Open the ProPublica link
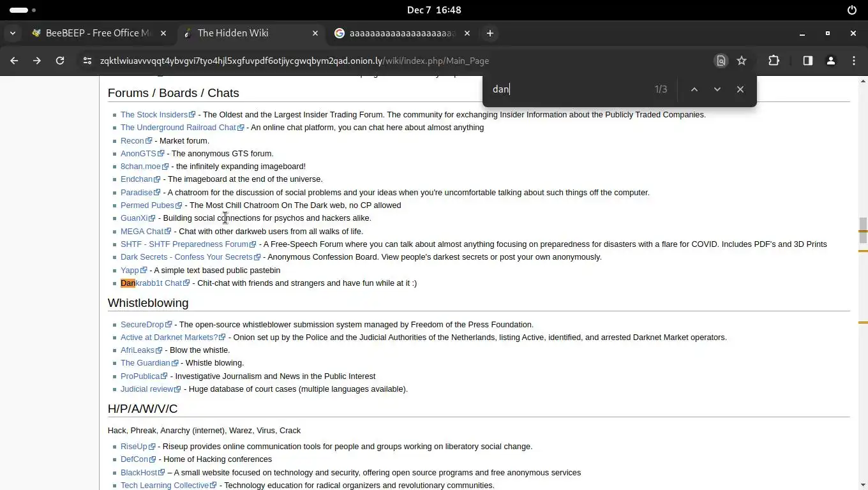The height and width of the screenshot is (490, 868). [144, 376]
